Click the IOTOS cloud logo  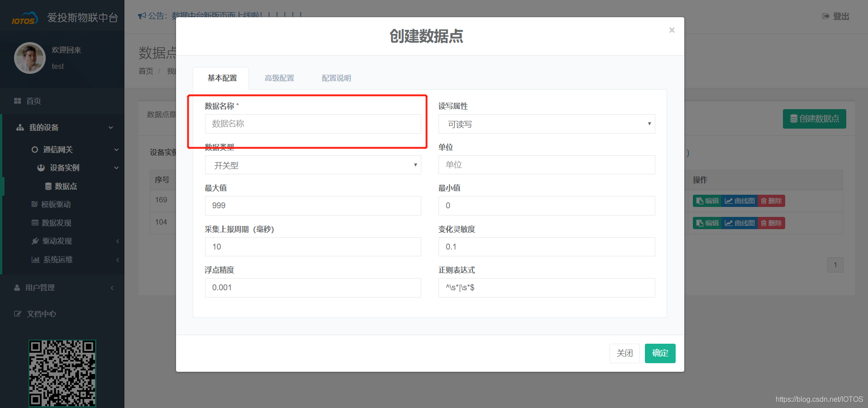click(x=24, y=17)
